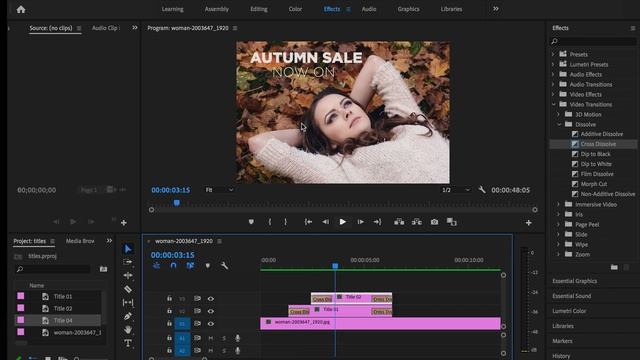Toggle Snap in timeline magnet icon
This screenshot has height=360, width=640.
pos(173,266)
